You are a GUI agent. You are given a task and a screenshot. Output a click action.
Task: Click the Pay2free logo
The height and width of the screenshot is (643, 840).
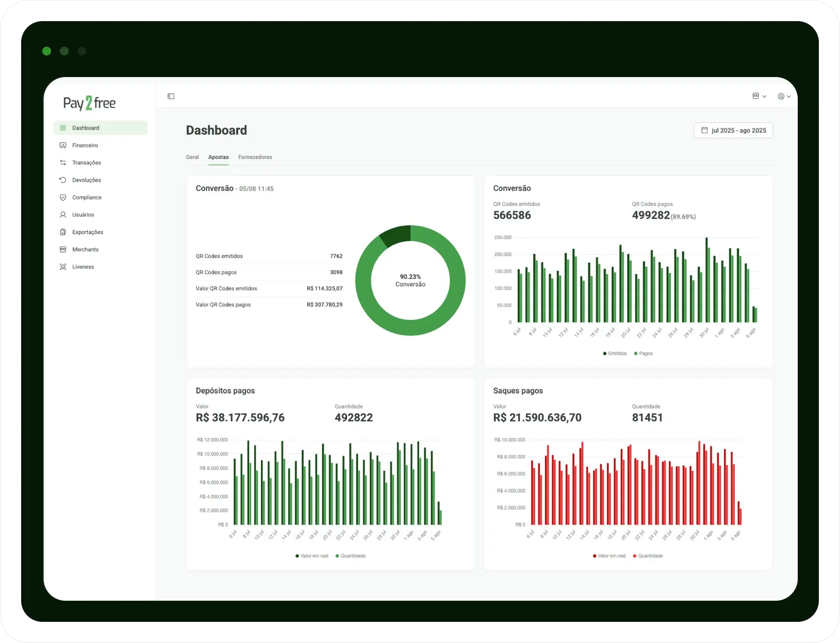tap(89, 103)
